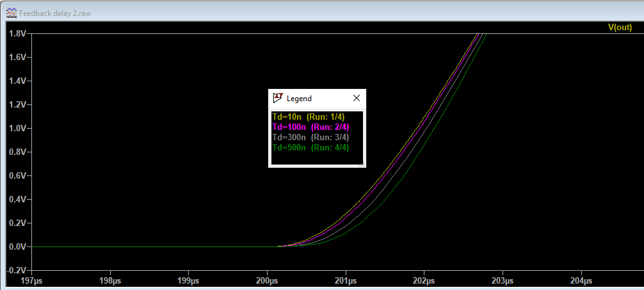This screenshot has height=290, width=644.
Task: Click the Legend title bar text
Action: [x=299, y=99]
